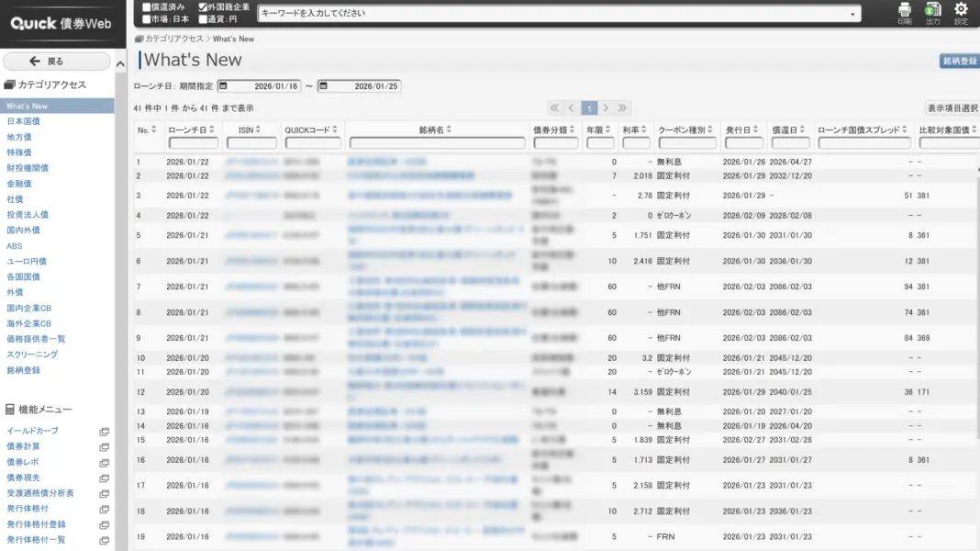
Task: Click カテゴリアクセス breadcrumb link
Action: 173,39
